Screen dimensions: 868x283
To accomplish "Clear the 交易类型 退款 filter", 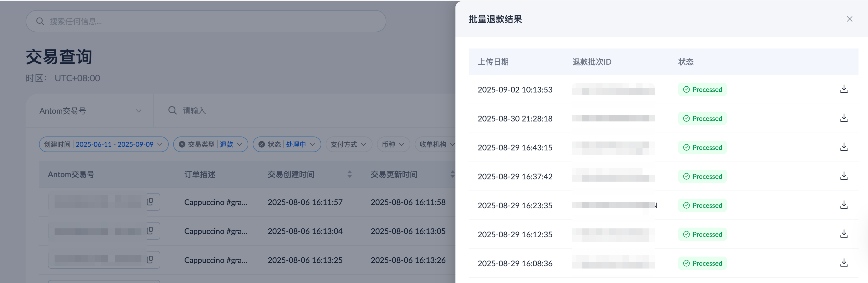I will (x=182, y=144).
